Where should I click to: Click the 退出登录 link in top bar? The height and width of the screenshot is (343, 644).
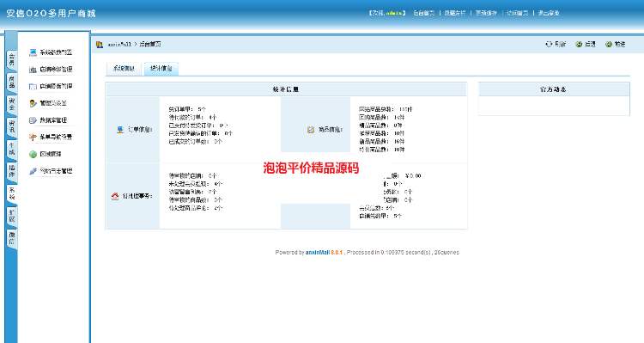click(x=549, y=13)
